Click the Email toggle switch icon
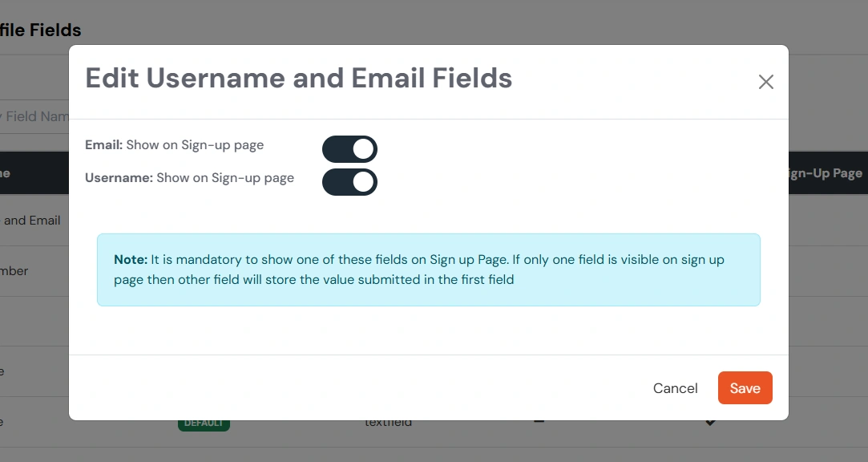Screen dimensions: 868x462 coord(349,148)
